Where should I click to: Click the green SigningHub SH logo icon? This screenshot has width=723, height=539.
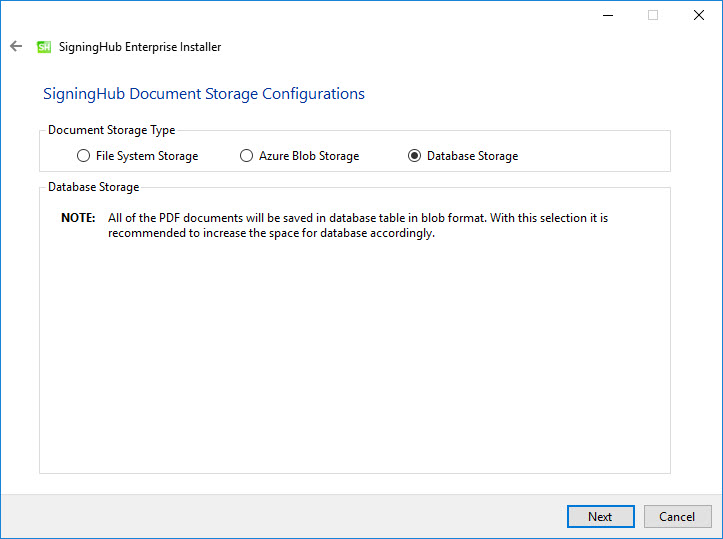click(44, 47)
